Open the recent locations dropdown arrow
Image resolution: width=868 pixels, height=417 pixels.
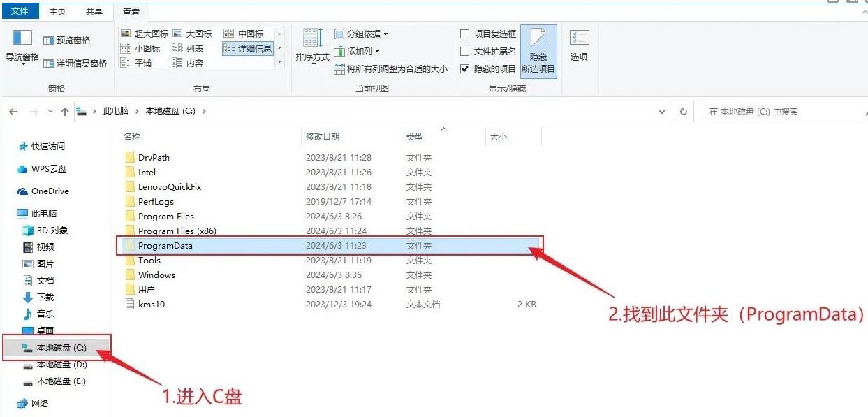point(50,112)
